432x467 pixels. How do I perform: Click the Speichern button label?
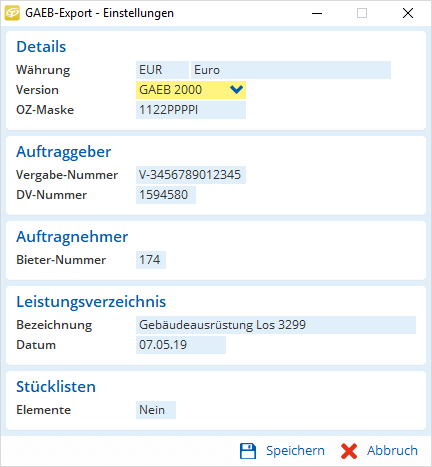[x=295, y=451]
